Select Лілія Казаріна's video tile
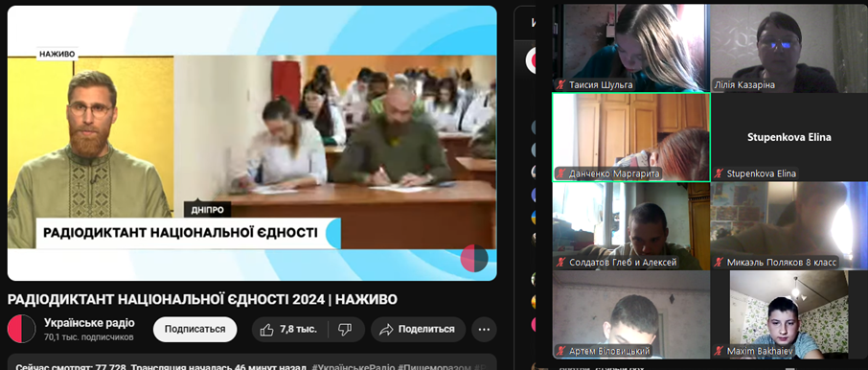Viewport: 868px width, 370px height. coord(788,48)
